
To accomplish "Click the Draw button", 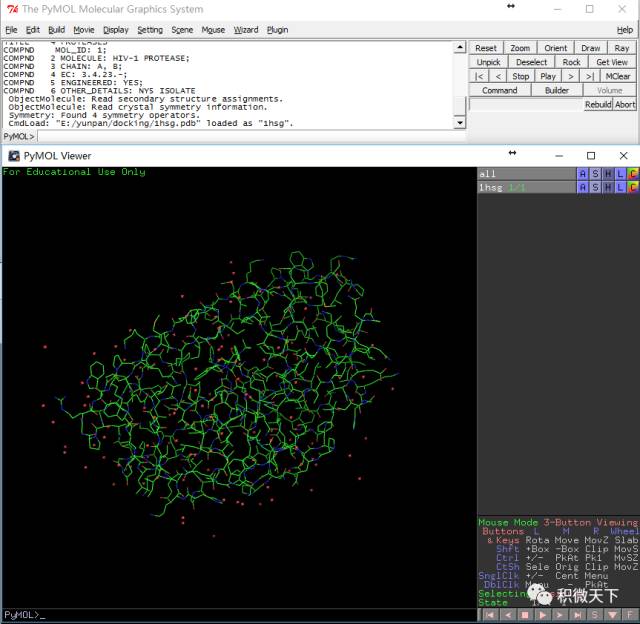I will (591, 48).
